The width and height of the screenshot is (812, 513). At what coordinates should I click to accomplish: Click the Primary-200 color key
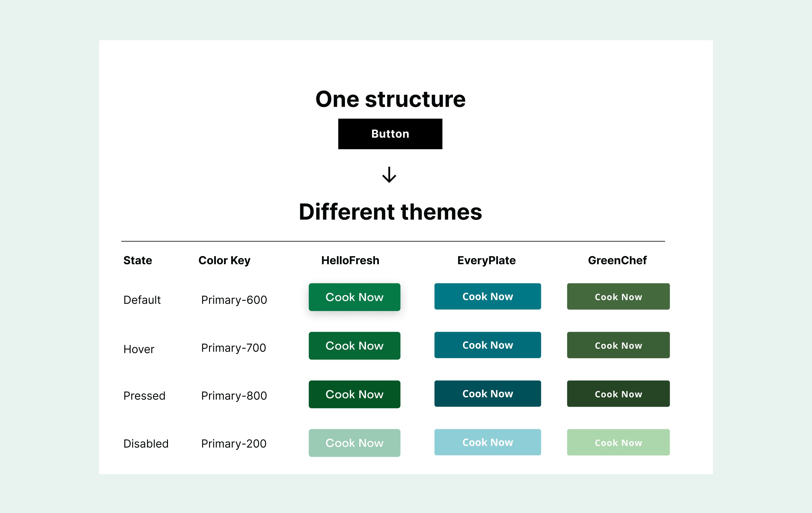coord(234,444)
